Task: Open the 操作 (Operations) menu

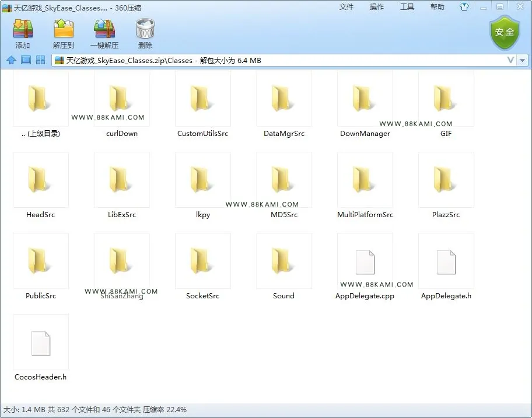Action: tap(377, 7)
